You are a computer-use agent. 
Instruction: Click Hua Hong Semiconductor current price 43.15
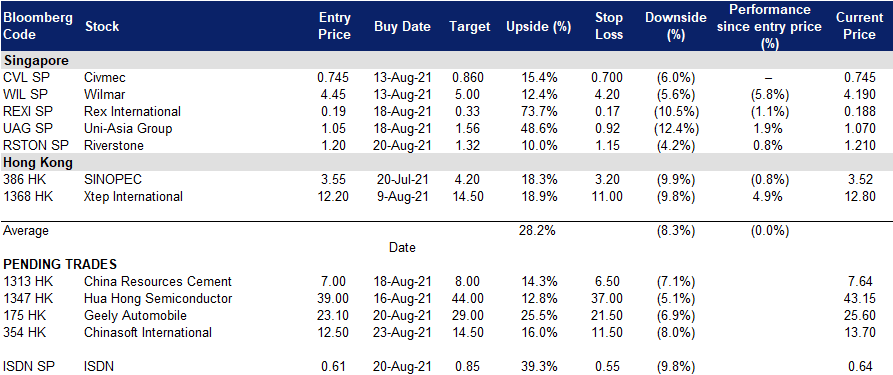coord(860,299)
